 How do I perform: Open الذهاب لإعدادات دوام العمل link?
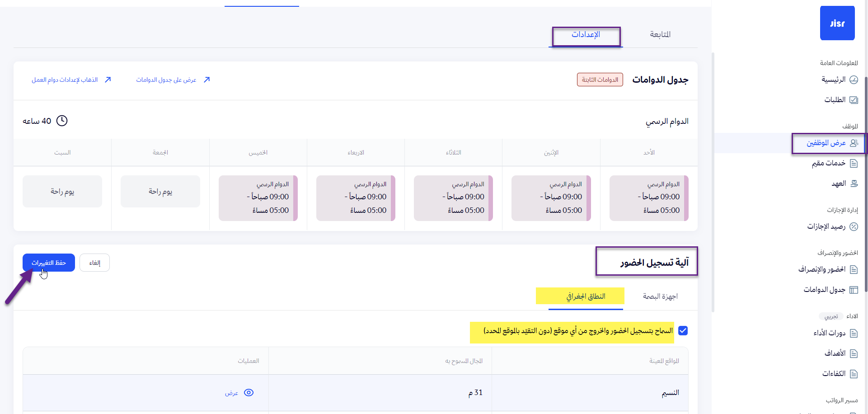(65, 80)
